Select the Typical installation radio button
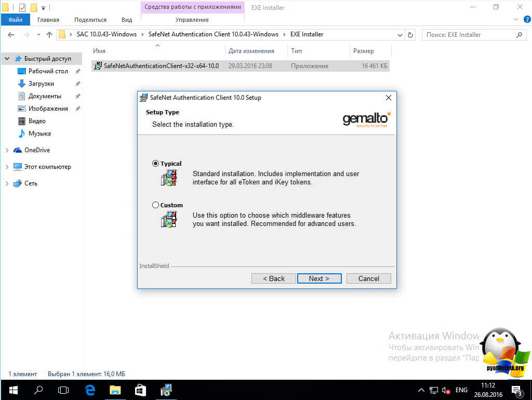This screenshot has height=400, width=532. pyautogui.click(x=155, y=164)
